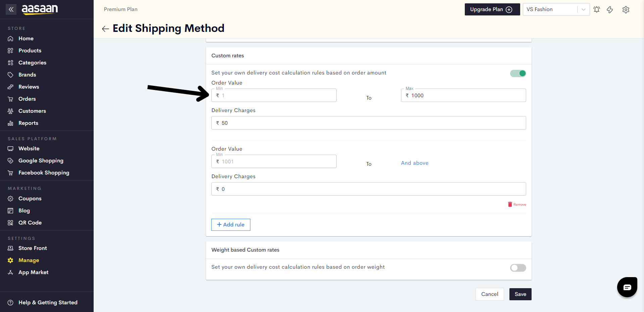Focus the Max order value field
The height and width of the screenshot is (312, 644).
click(463, 95)
